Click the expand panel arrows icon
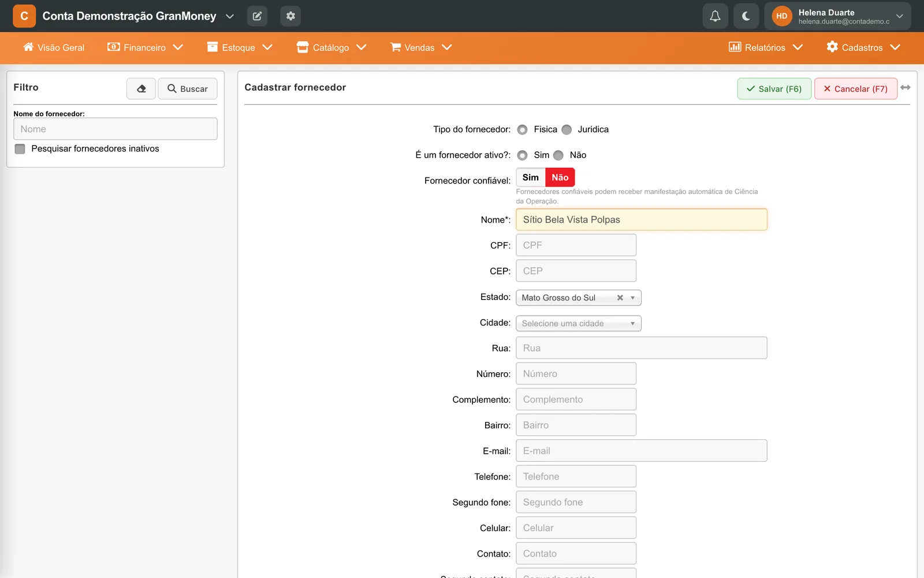 point(906,87)
